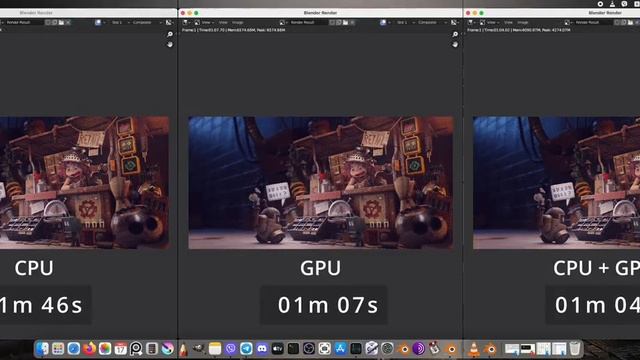
Task: Open the Image menu in CPU+GPU window
Action: coord(523,22)
